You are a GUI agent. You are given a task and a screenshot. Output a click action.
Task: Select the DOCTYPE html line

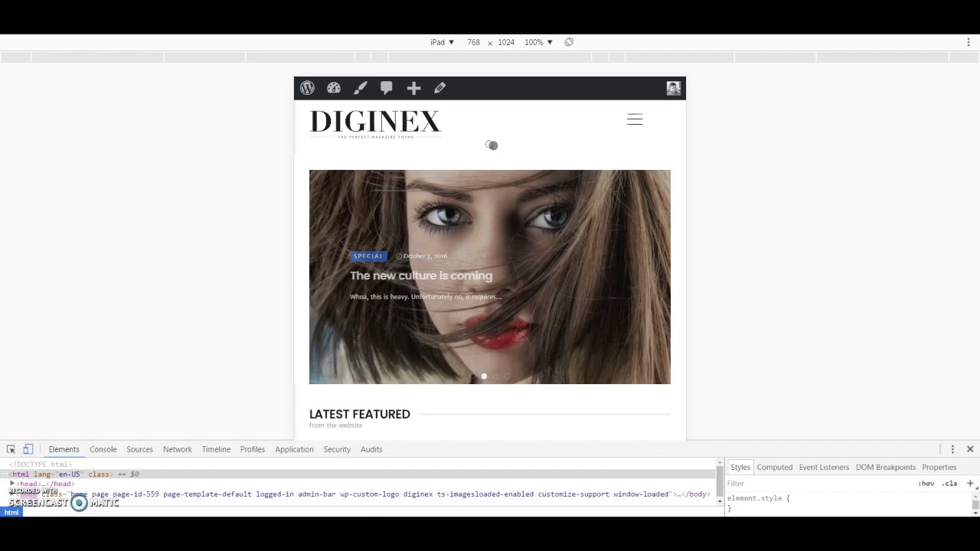coord(41,465)
